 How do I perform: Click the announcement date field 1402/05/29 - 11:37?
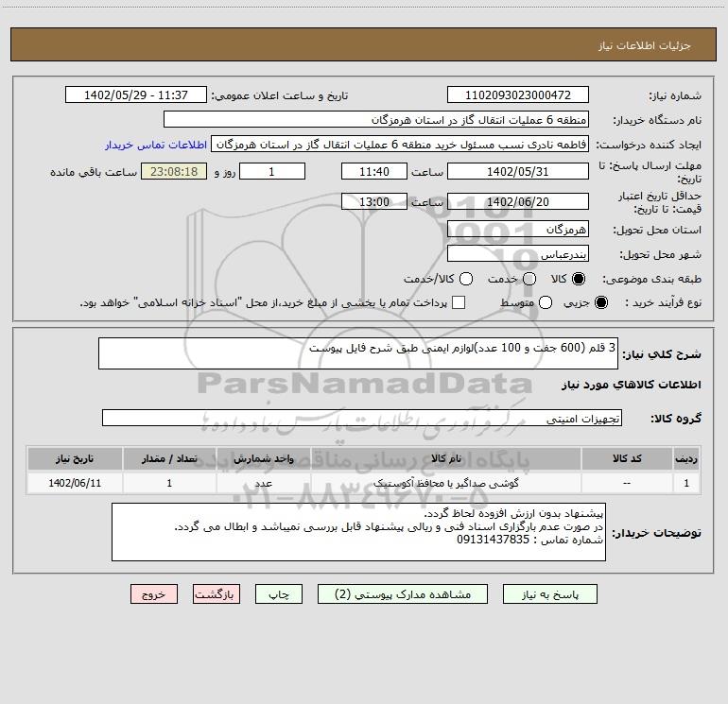(136, 94)
